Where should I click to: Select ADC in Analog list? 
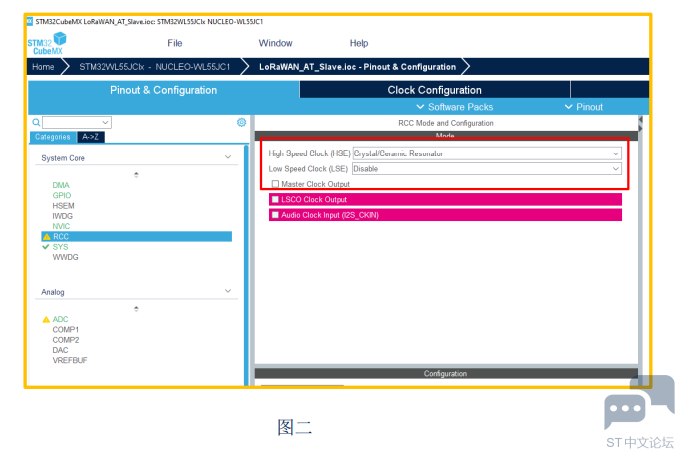click(x=61, y=319)
